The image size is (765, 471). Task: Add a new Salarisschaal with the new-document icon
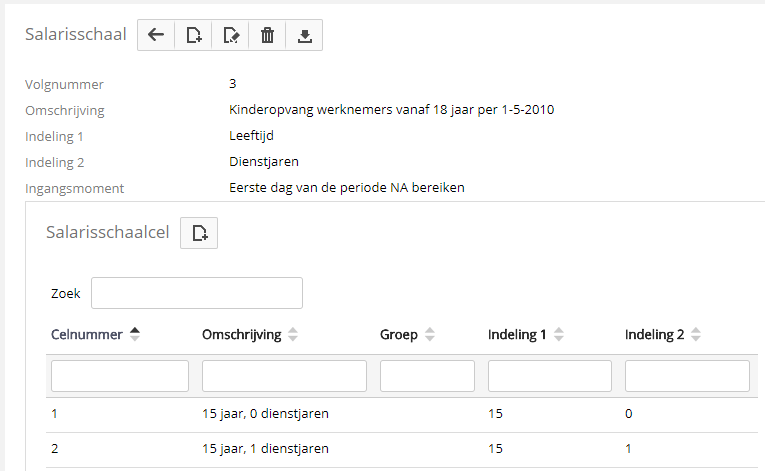pyautogui.click(x=193, y=35)
